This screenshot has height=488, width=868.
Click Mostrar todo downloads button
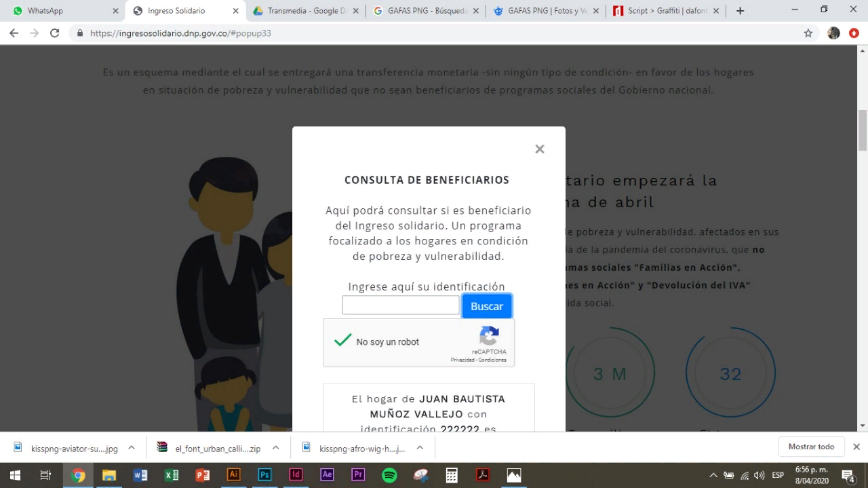811,447
